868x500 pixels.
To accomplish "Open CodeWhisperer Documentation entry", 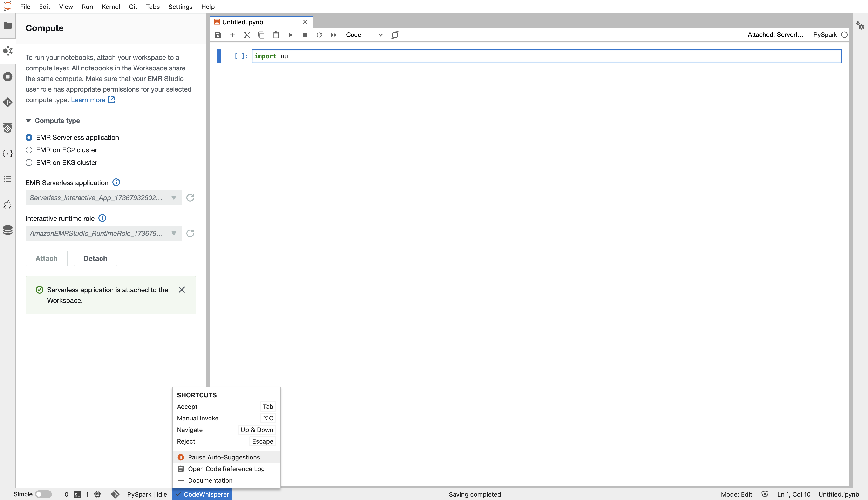I will [226, 480].
